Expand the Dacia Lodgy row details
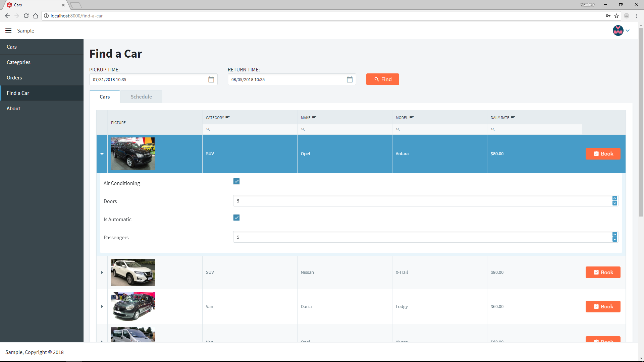The image size is (644, 362). 102,306
